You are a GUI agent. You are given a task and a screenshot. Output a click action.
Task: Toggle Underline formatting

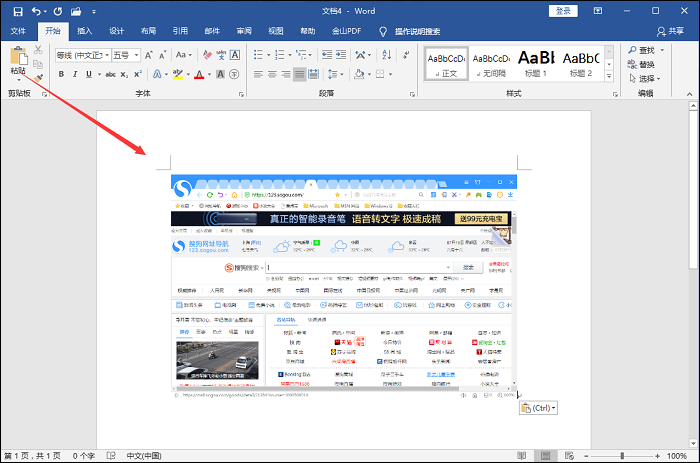point(89,74)
